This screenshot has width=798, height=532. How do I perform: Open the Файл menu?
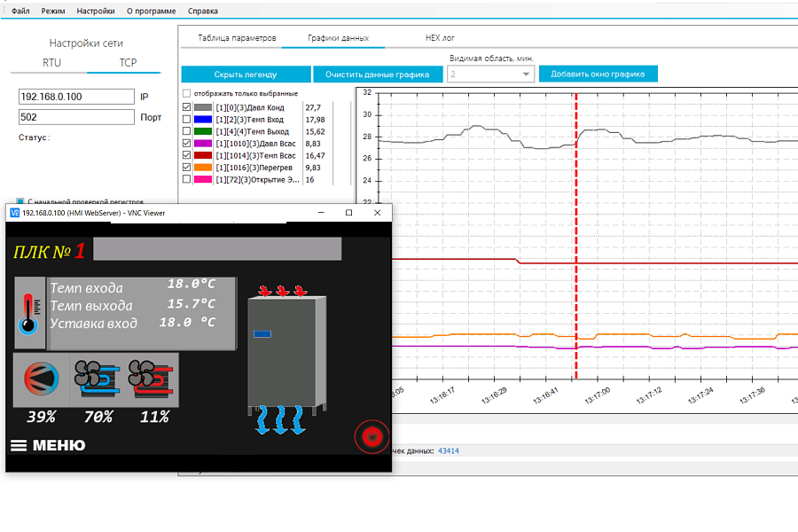point(20,11)
